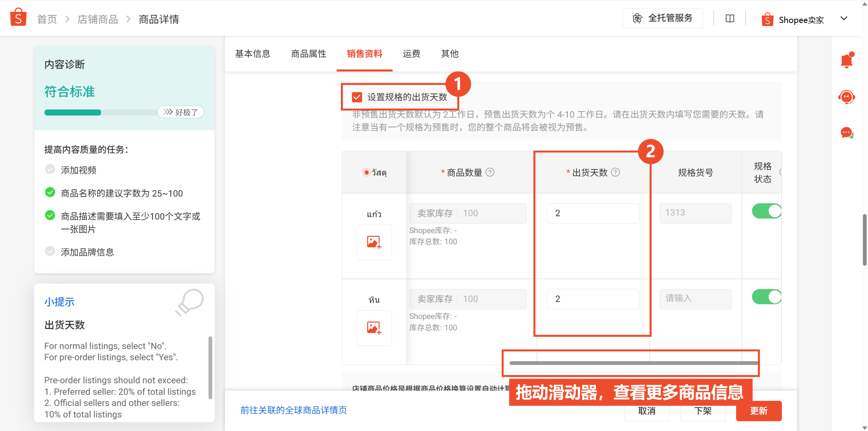Screen dimensions: 868x431
Task: Switch to the 运费 tab
Action: (412, 54)
